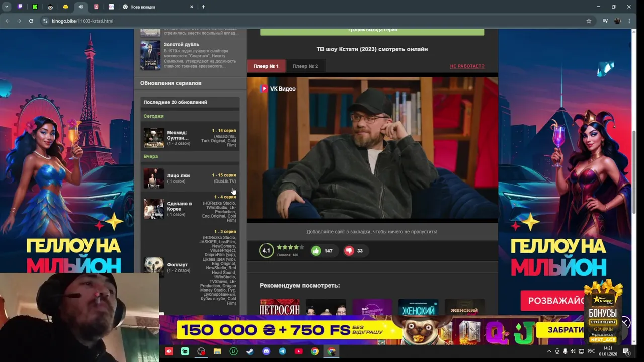Open the first Google Chrome taskbar icon
644x362 pixels.
[x=314, y=351]
